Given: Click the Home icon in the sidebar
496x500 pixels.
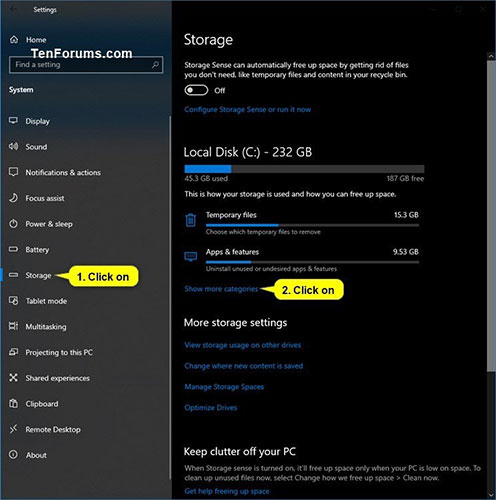Looking at the screenshot, I should click(14, 39).
